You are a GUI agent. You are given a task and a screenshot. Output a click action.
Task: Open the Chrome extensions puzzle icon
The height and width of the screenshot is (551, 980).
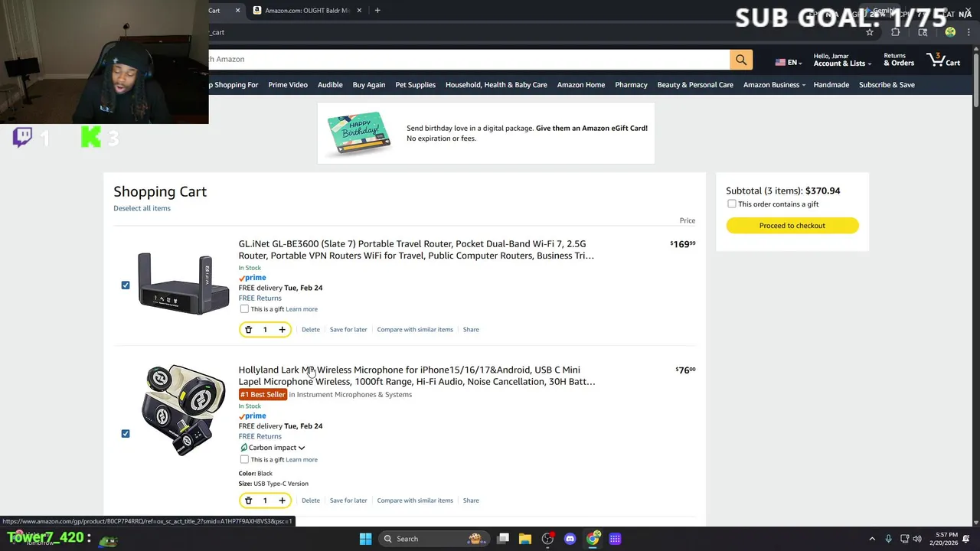pos(896,32)
